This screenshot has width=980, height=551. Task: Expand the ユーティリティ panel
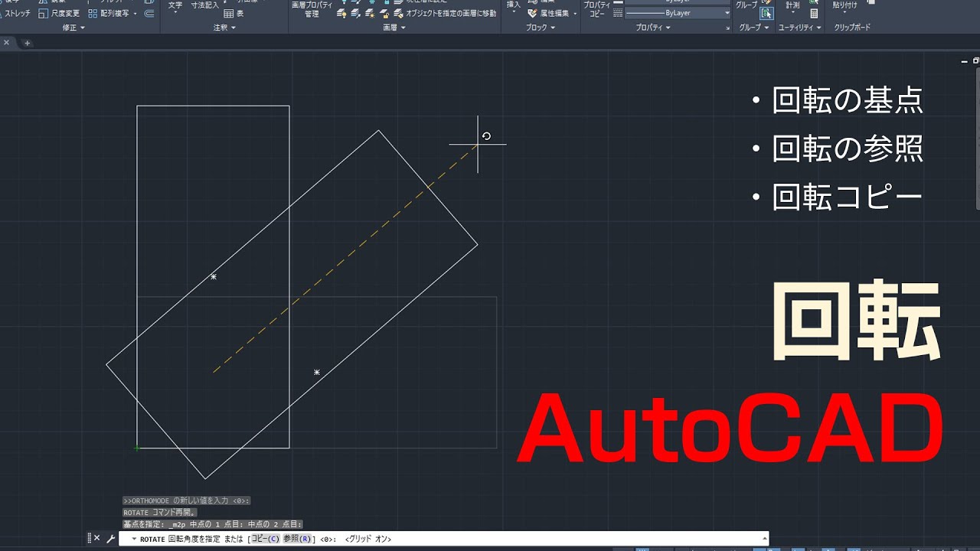tap(799, 28)
